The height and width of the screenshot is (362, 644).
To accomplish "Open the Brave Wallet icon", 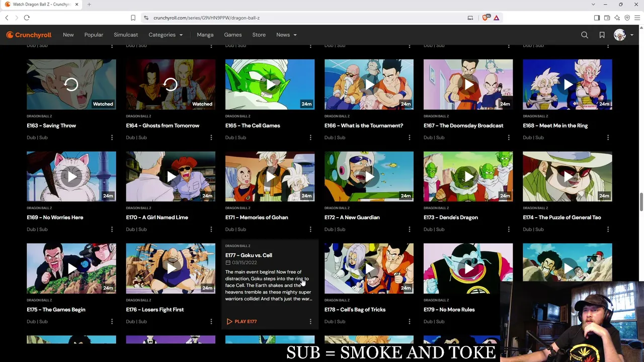I will point(607,18).
